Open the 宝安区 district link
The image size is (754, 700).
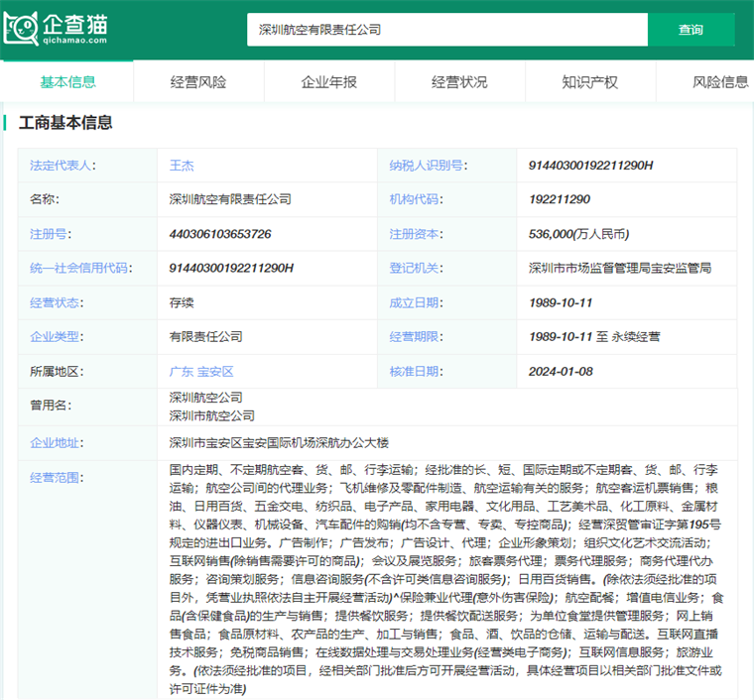pos(215,372)
